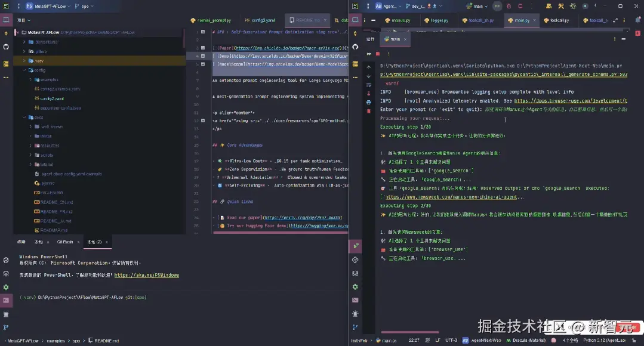Stop the running main process from top toolbar
This screenshot has width=644, height=346.
520,6
